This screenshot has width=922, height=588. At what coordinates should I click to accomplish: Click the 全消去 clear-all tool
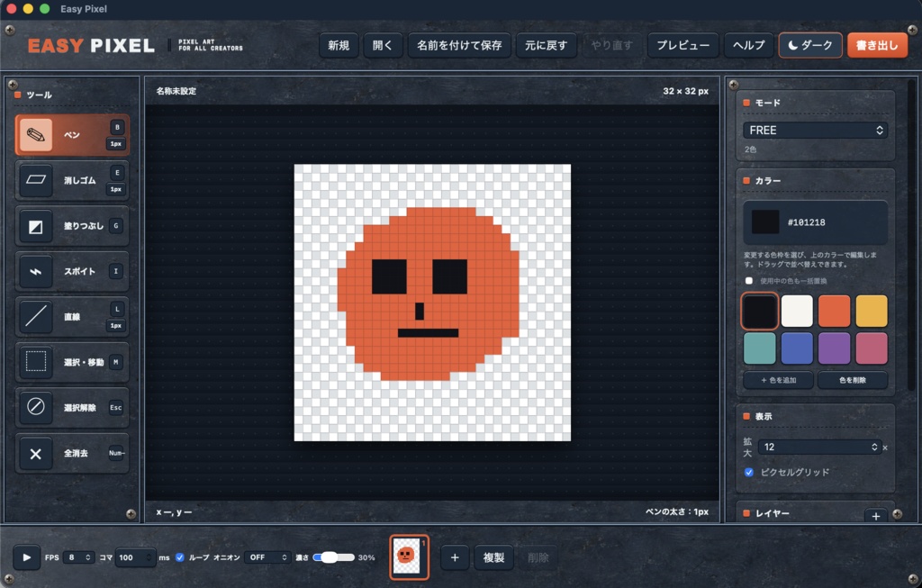tap(72, 453)
